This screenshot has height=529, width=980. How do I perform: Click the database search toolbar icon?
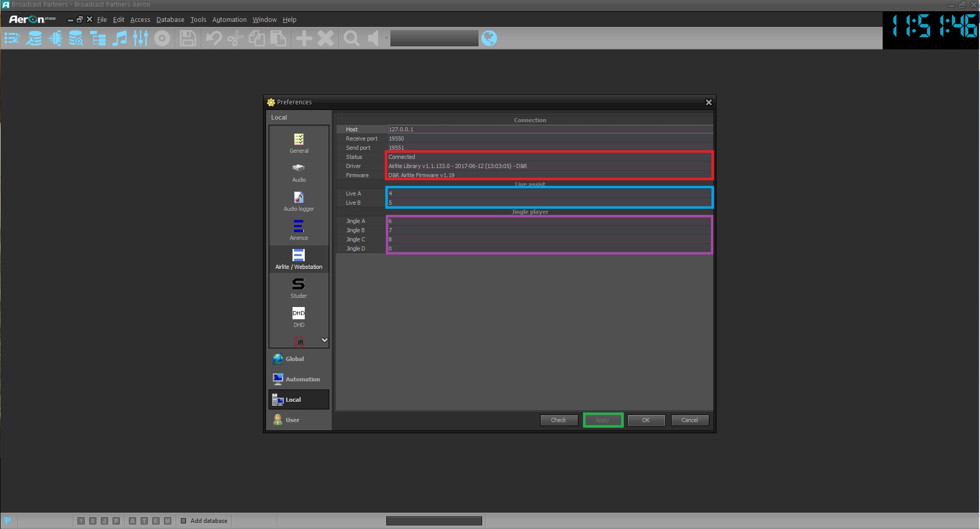(x=76, y=38)
